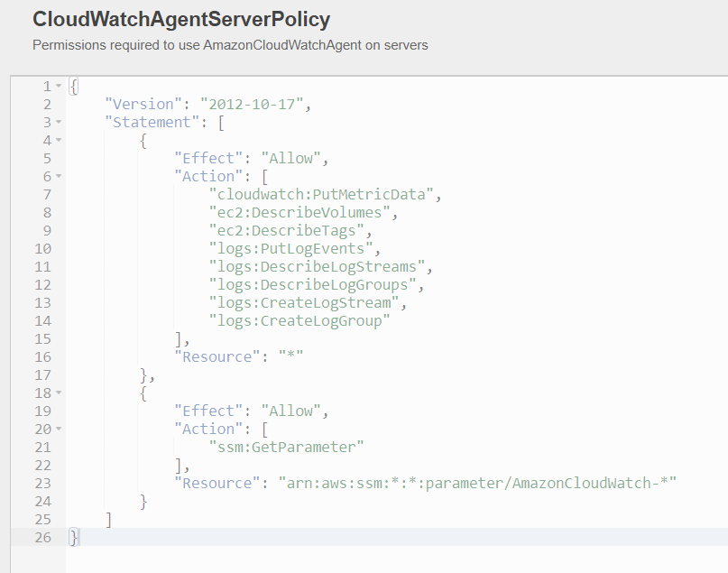Click the policy description text

(230, 45)
